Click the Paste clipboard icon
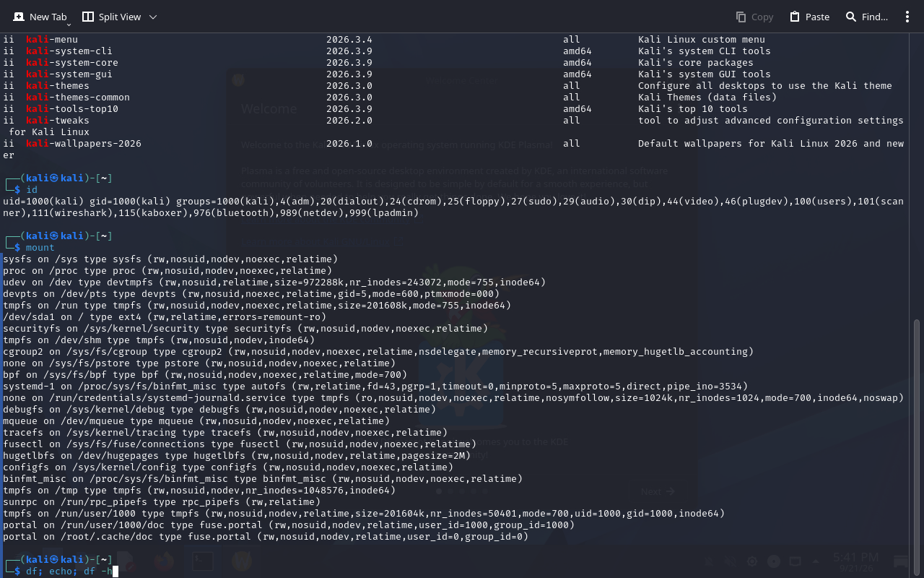Image resolution: width=924 pixels, height=578 pixels. coord(795,17)
